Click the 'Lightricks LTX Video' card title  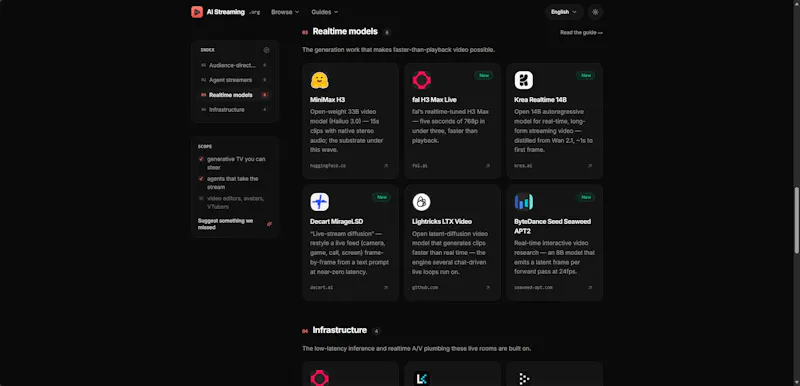click(x=442, y=222)
